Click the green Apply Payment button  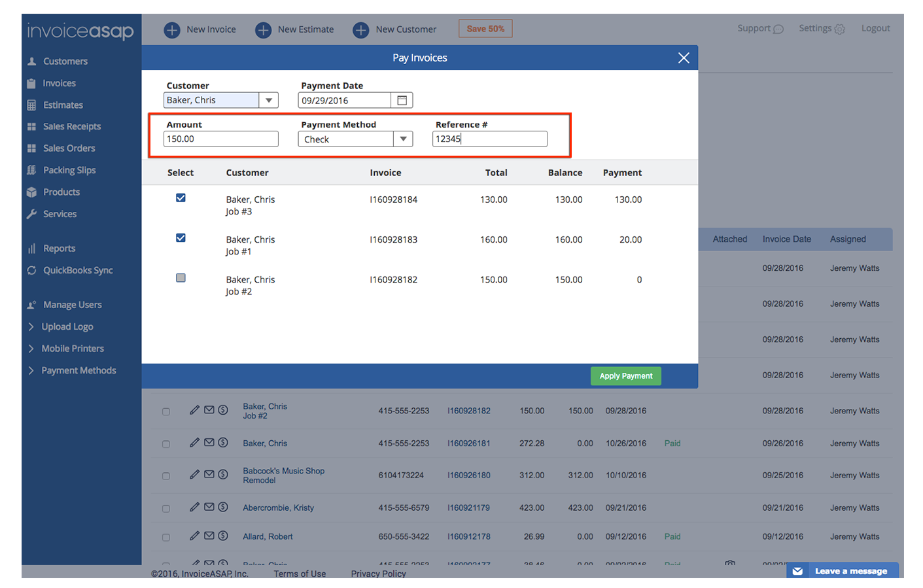coord(625,376)
